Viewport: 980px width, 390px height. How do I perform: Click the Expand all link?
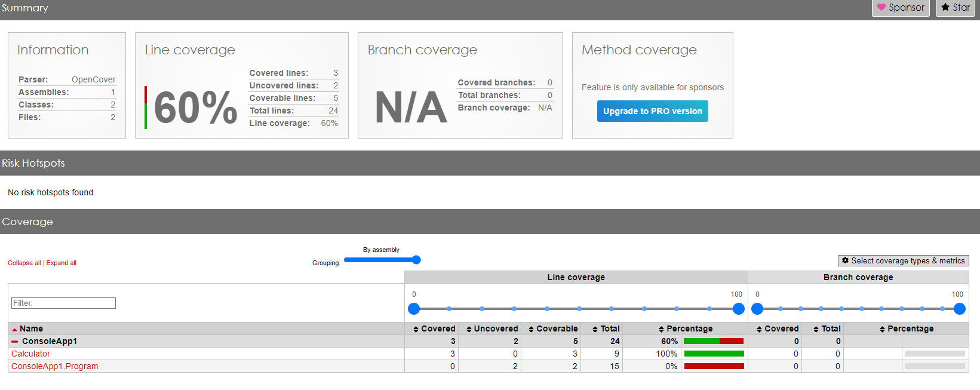pos(62,263)
